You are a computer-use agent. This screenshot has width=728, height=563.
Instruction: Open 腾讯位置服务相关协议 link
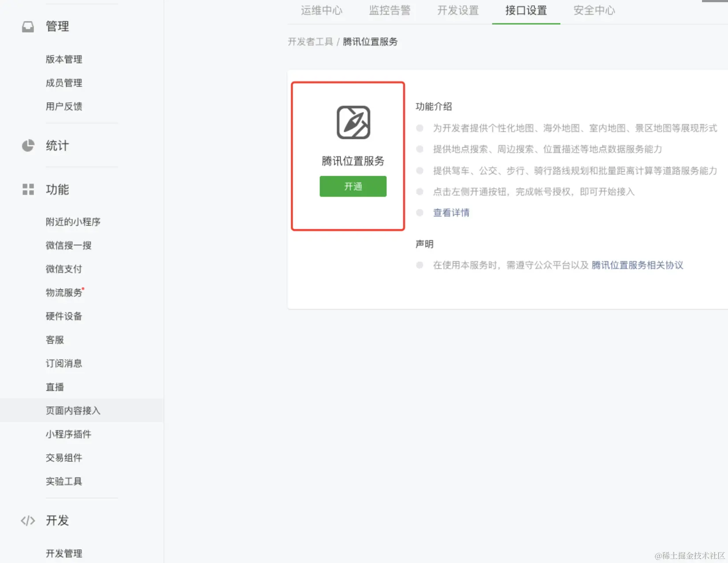(x=637, y=265)
